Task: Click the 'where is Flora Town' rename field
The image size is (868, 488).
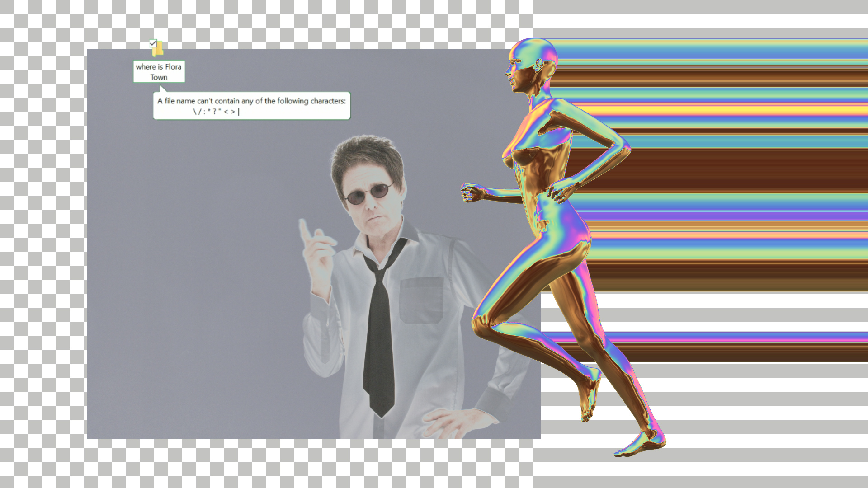Action: (159, 72)
